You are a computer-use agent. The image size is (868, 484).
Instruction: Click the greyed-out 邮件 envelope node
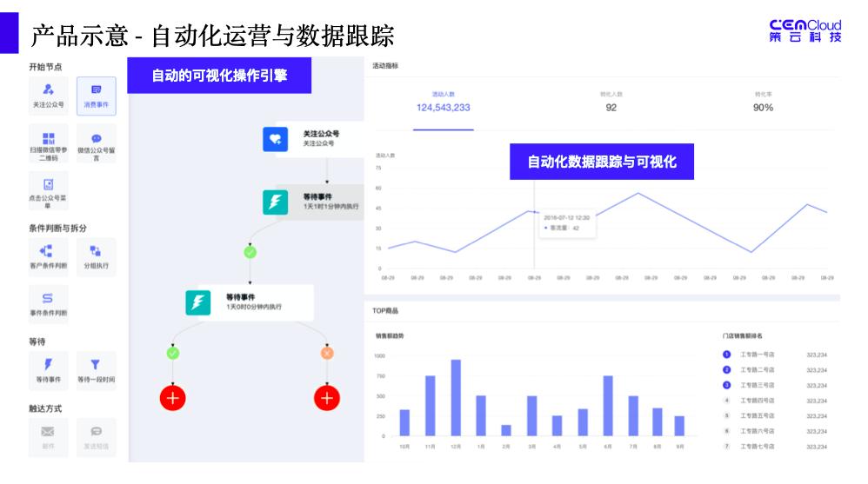pos(48,437)
